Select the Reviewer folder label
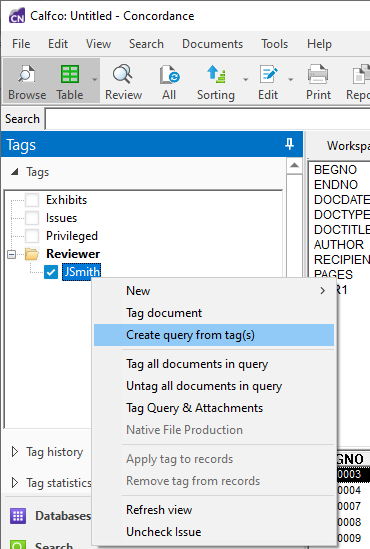 [x=73, y=254]
